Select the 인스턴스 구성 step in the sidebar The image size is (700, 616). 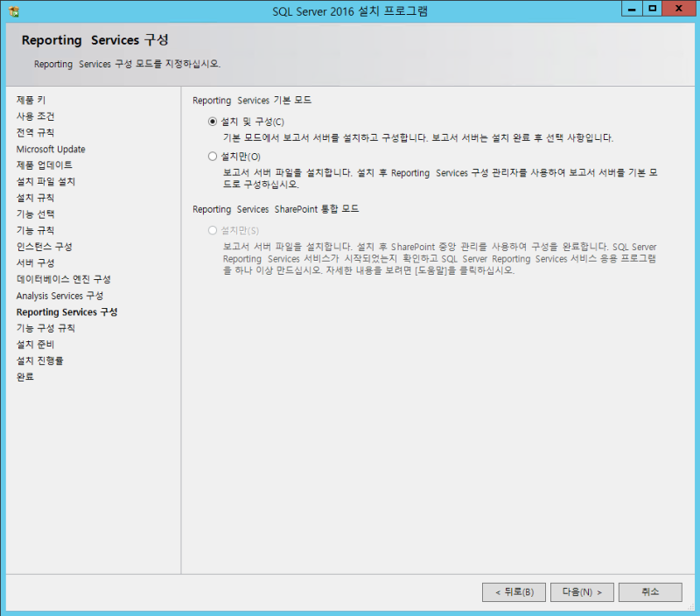pos(45,247)
